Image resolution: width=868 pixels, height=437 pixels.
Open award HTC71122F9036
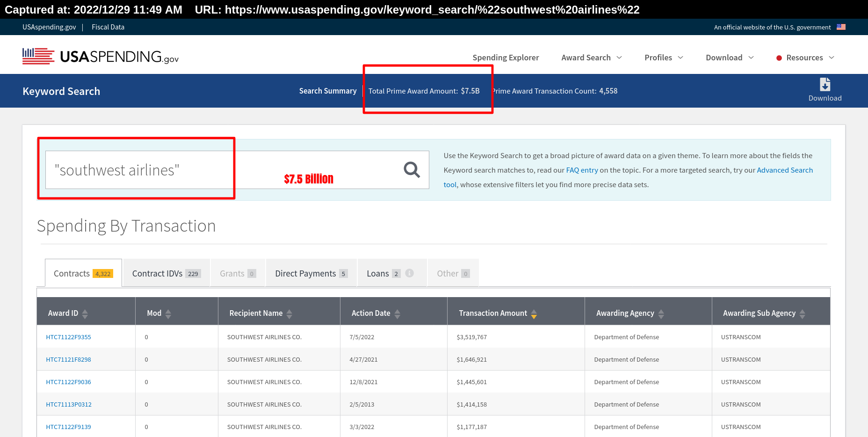68,382
